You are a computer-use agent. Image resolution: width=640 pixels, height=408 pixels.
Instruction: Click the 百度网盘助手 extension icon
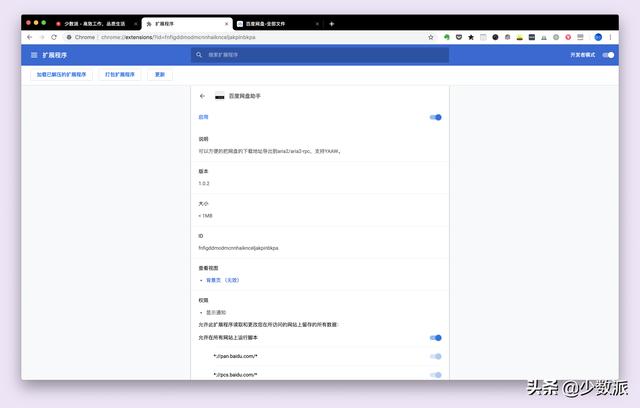(220, 96)
